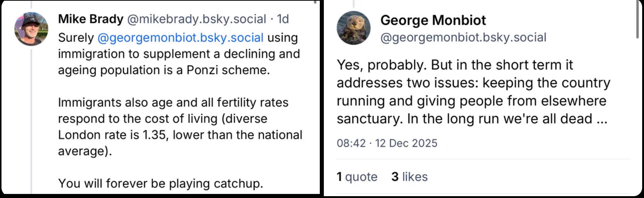The height and width of the screenshot is (198, 644).
Task: Open Mike Brady's profile avatar
Action: tap(31, 29)
